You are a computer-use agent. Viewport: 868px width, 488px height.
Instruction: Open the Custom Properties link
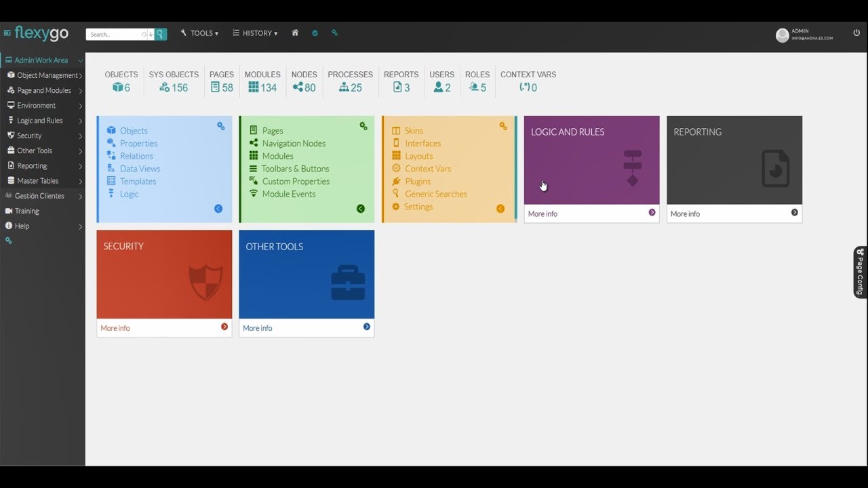296,182
